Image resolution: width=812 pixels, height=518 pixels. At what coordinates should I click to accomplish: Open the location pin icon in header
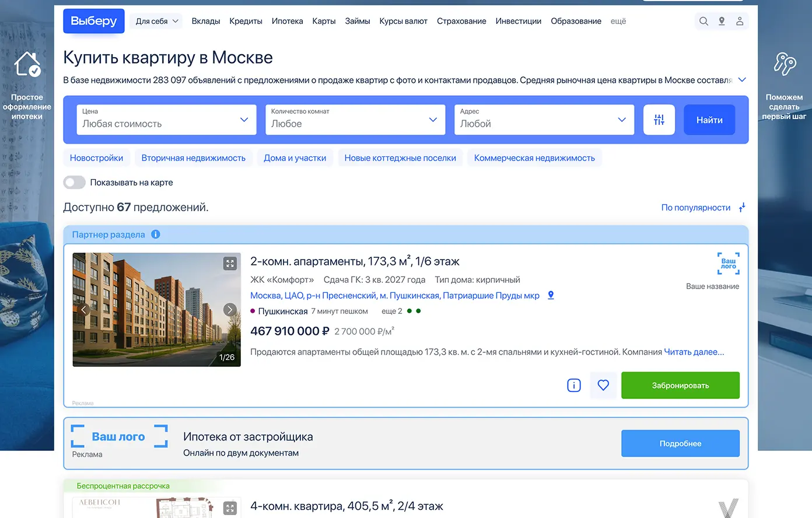[x=722, y=21]
